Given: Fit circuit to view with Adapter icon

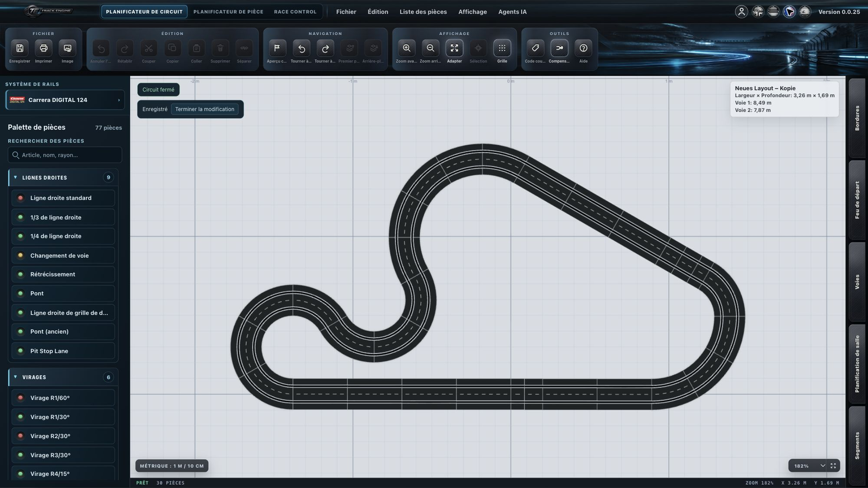Looking at the screenshot, I should click(x=454, y=48).
